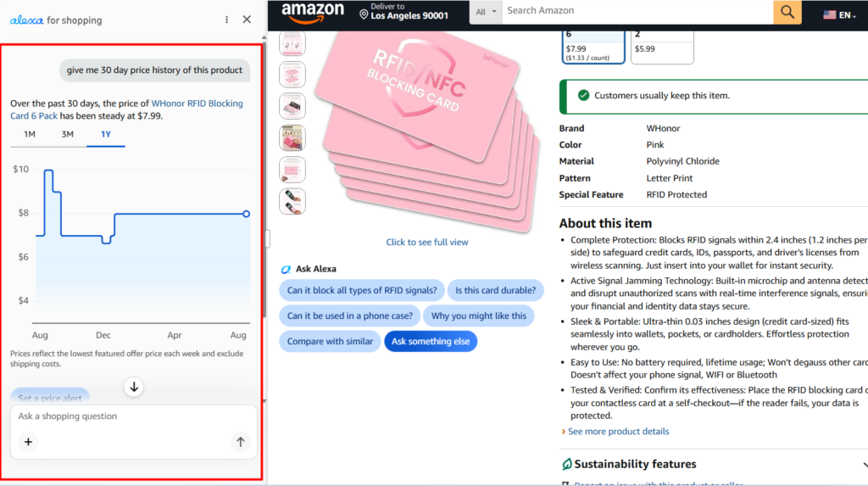Click the Alexa for shopping logo
The width and height of the screenshot is (868, 486).
56,20
